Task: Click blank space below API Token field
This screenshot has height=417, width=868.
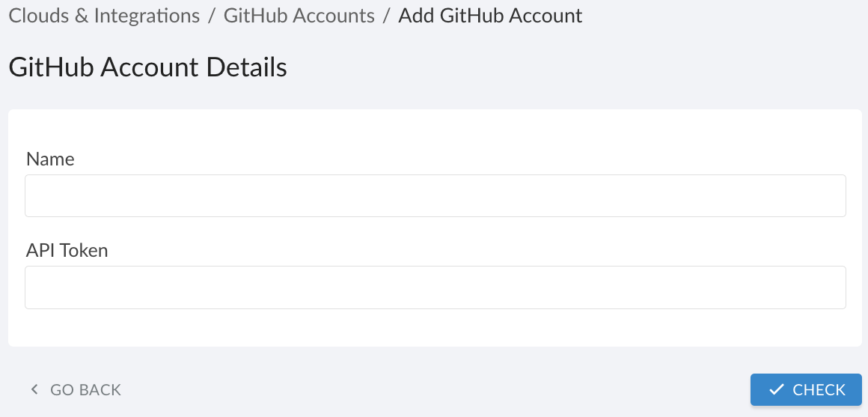Action: (435, 328)
